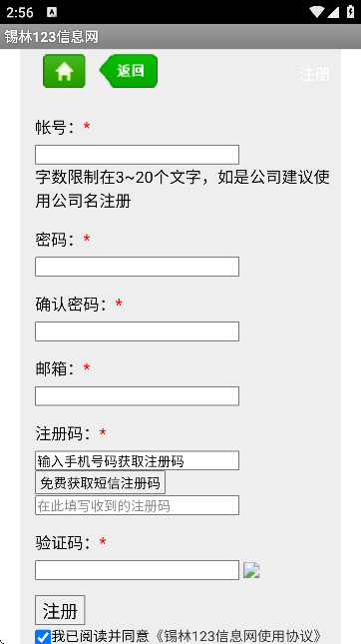
Task: Tap the battery icon in status bar
Action: (351, 12)
